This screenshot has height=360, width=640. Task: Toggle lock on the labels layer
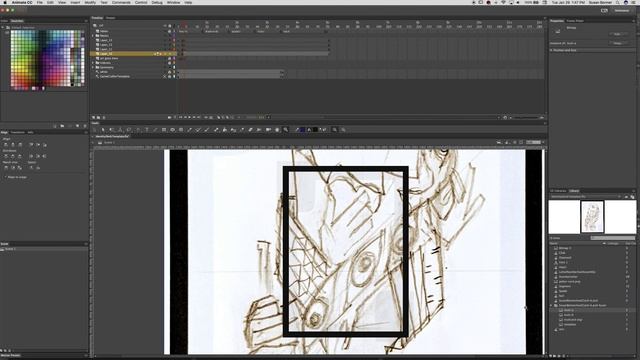(x=169, y=31)
